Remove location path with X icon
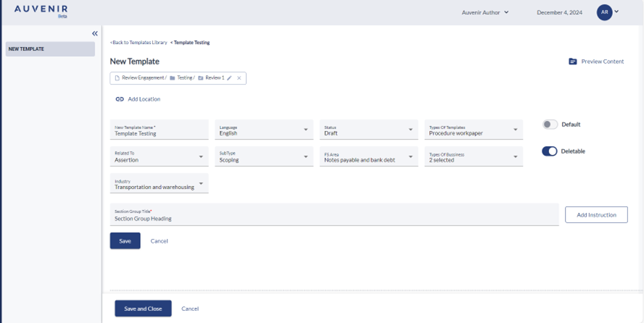 (x=239, y=78)
